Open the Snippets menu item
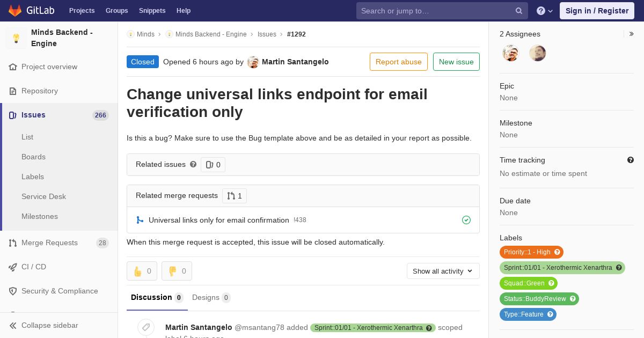Screen dimensions: 644x338 (x=152, y=11)
